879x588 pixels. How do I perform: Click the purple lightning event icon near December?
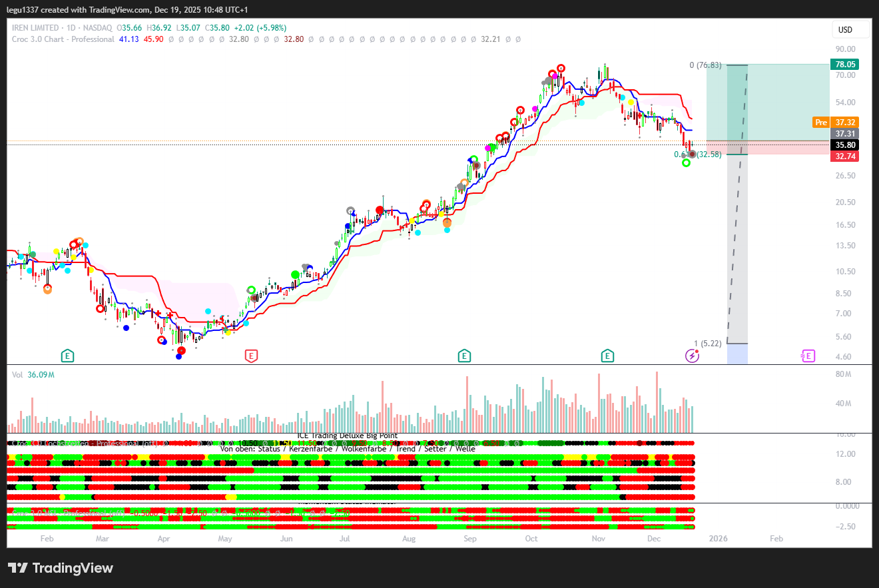pos(692,356)
